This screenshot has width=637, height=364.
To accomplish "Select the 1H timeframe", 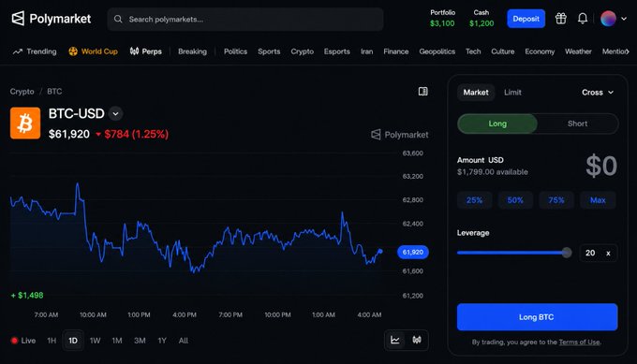I will [52, 341].
